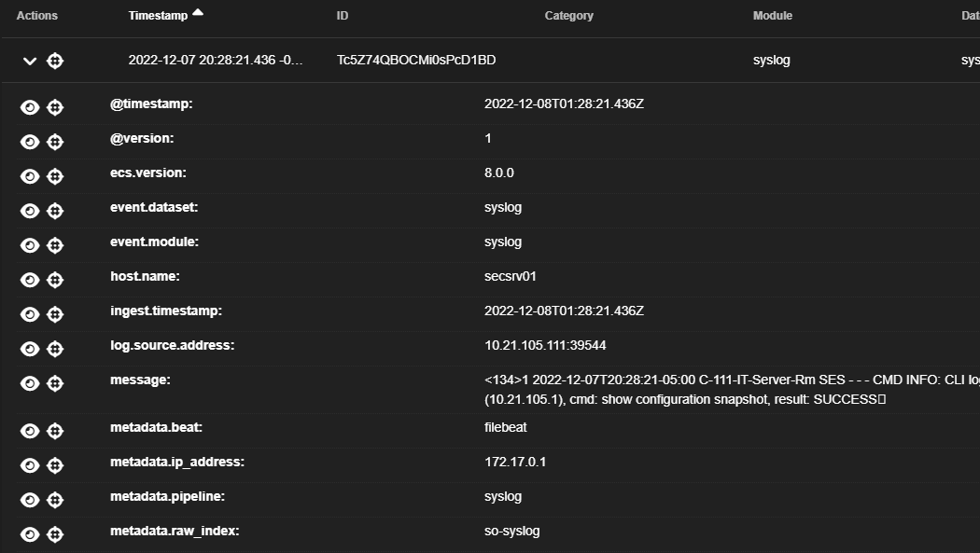Image resolution: width=980 pixels, height=553 pixels.
Task: Click eye icon for metadata.ip_address field
Action: [29, 465]
